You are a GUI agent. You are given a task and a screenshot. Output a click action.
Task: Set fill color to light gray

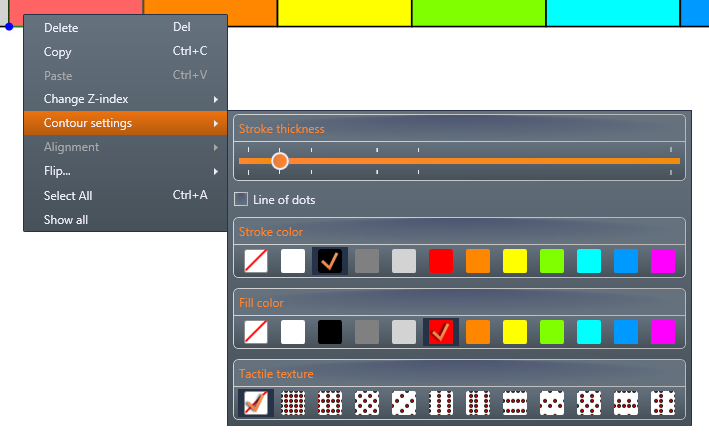pos(404,332)
